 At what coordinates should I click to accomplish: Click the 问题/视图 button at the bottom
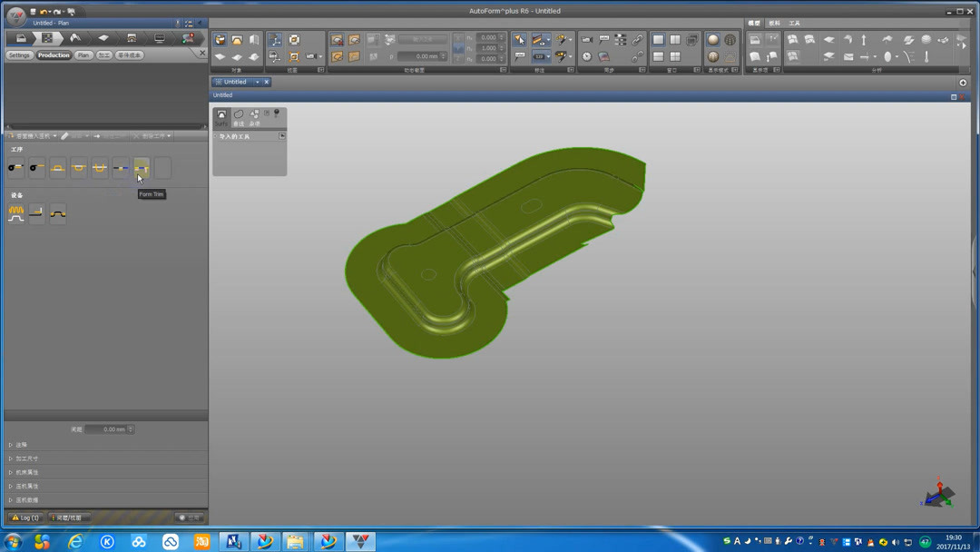coord(68,517)
